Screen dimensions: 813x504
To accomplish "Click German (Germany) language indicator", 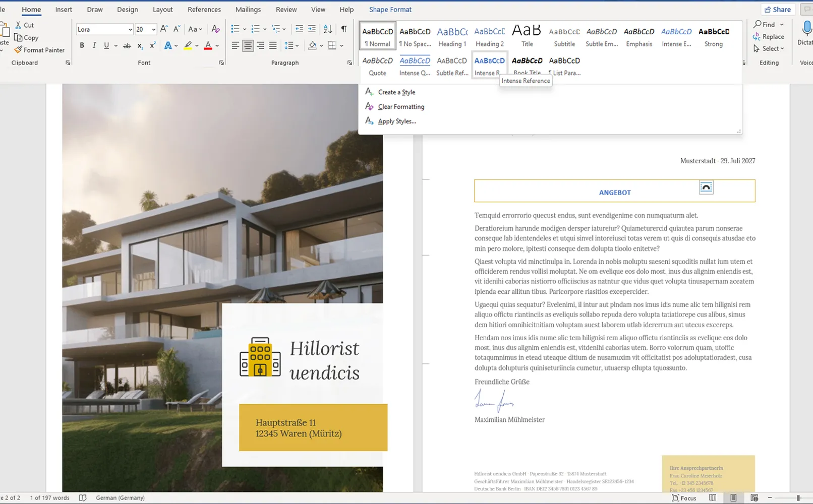I will (120, 497).
